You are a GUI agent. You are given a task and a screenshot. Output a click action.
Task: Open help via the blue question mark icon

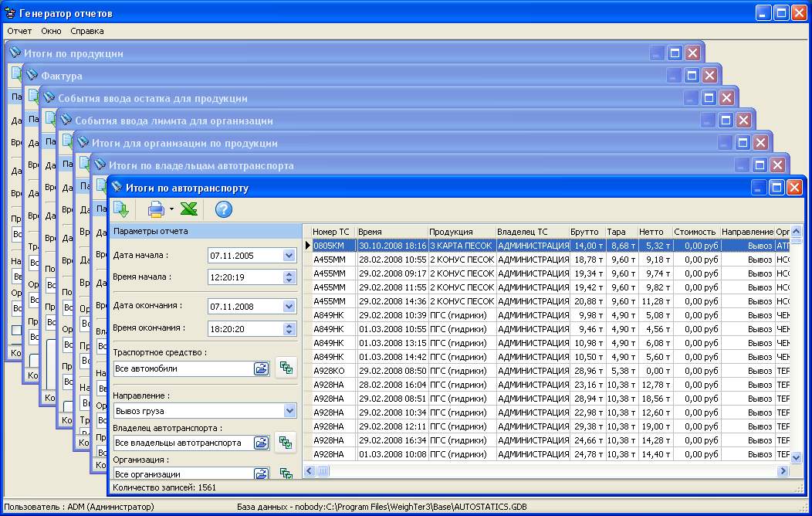[x=223, y=209]
